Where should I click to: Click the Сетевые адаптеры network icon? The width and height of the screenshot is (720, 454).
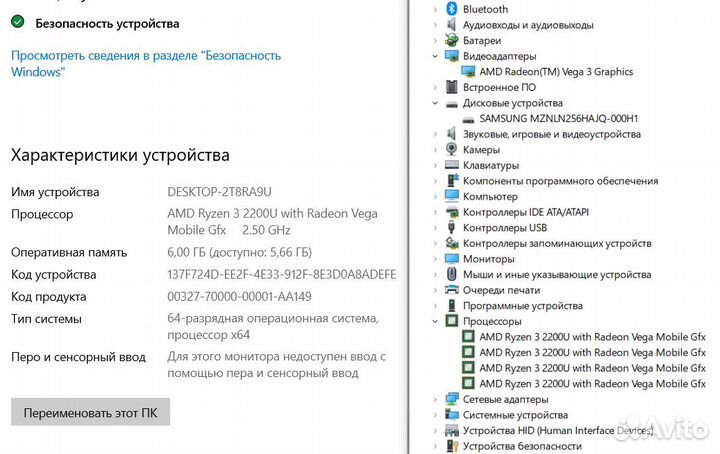point(452,399)
